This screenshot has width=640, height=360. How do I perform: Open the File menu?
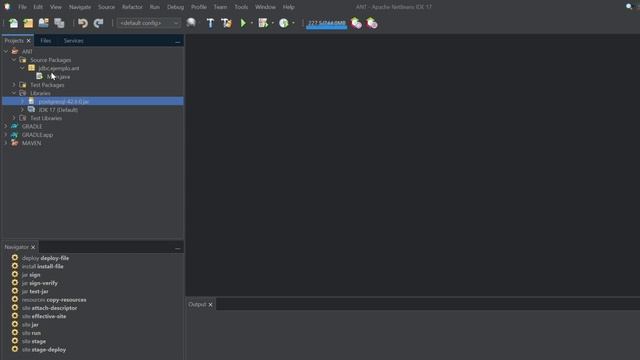[x=22, y=7]
